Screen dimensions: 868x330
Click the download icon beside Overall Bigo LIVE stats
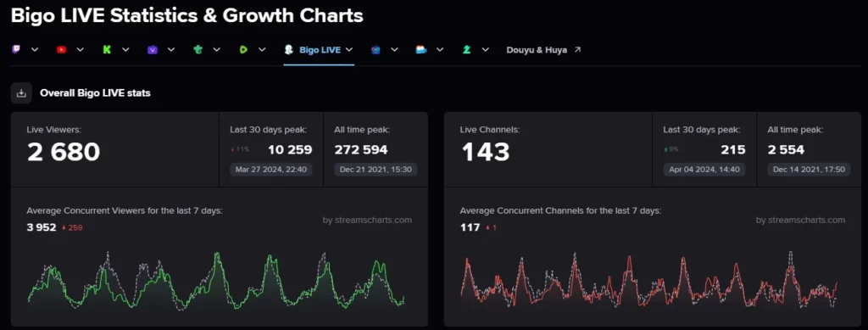click(21, 93)
